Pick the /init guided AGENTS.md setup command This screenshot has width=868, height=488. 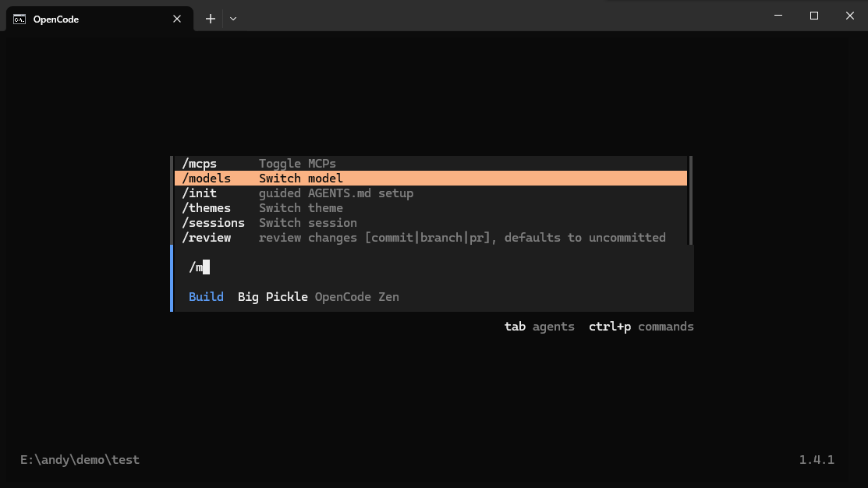297,193
